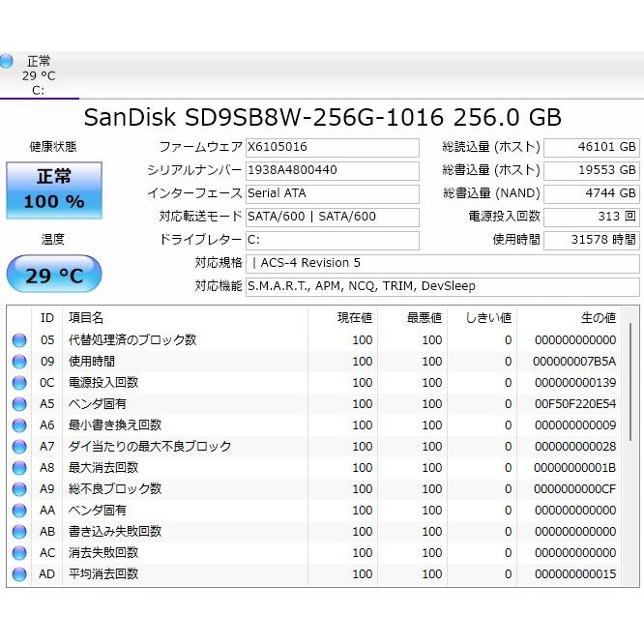Click the ID column header
644x644 pixels.
47,317
